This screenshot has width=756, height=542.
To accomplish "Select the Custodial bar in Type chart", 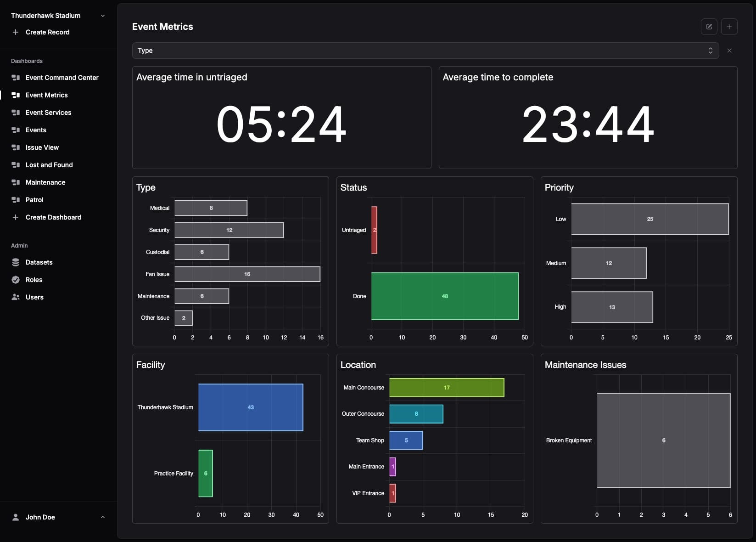I will click(x=202, y=252).
